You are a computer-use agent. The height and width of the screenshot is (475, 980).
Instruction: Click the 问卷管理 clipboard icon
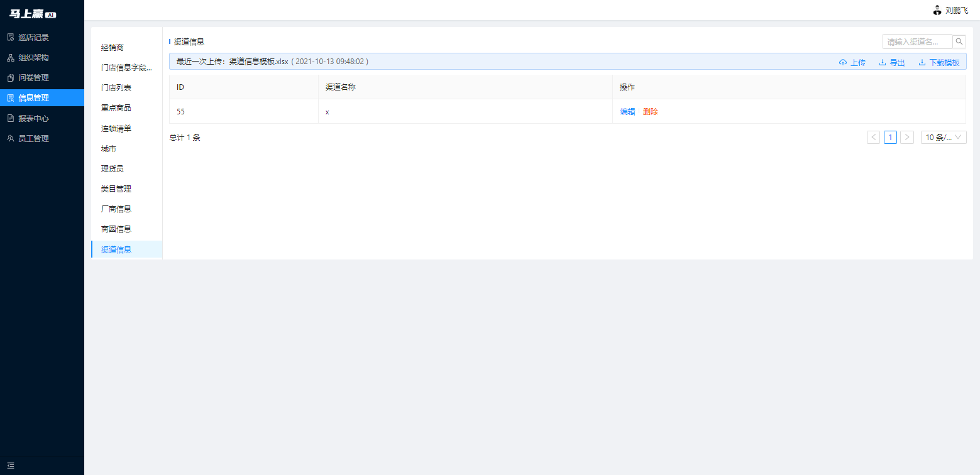pyautogui.click(x=9, y=77)
